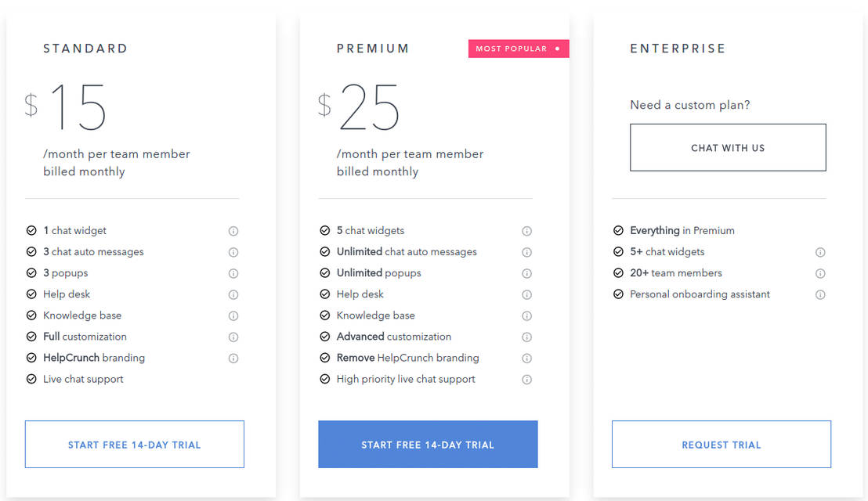The height and width of the screenshot is (501, 868).
Task: Click the 'Most Popular' badge
Action: [518, 49]
